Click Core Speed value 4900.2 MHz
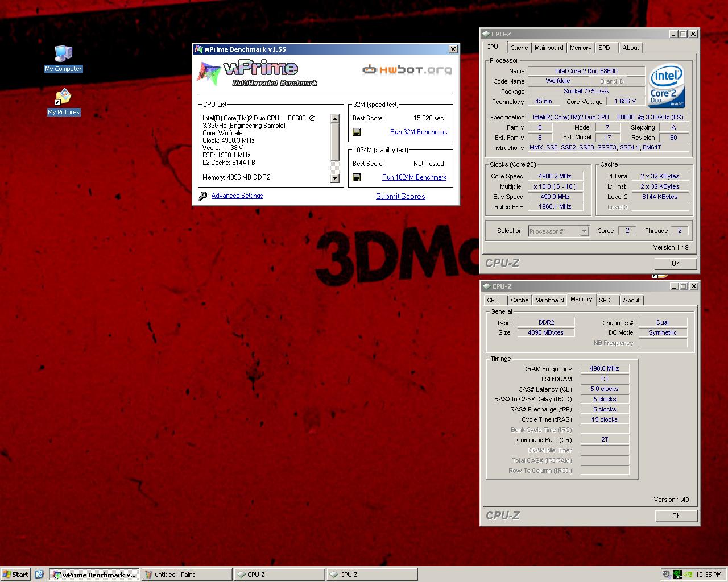Image resolution: width=728 pixels, height=582 pixels. tap(555, 176)
